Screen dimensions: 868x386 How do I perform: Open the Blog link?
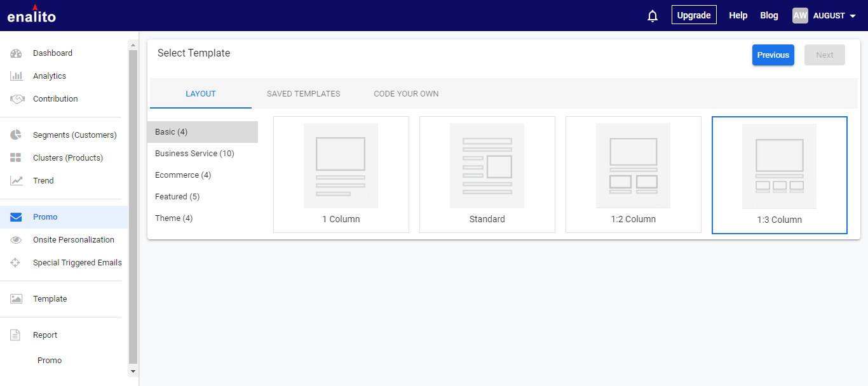[769, 15]
